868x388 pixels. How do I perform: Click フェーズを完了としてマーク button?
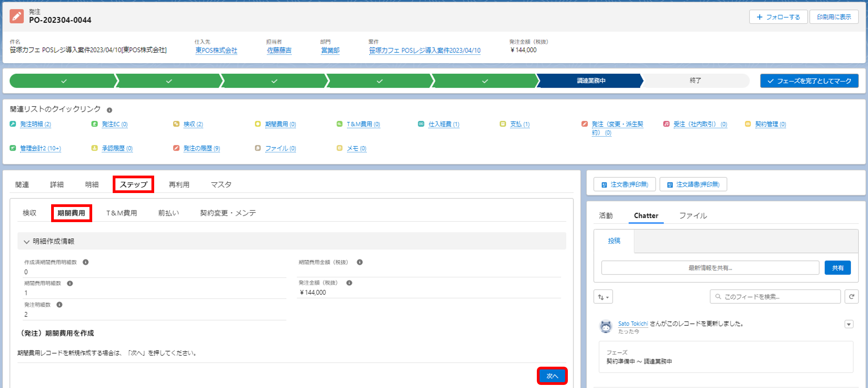click(x=809, y=81)
